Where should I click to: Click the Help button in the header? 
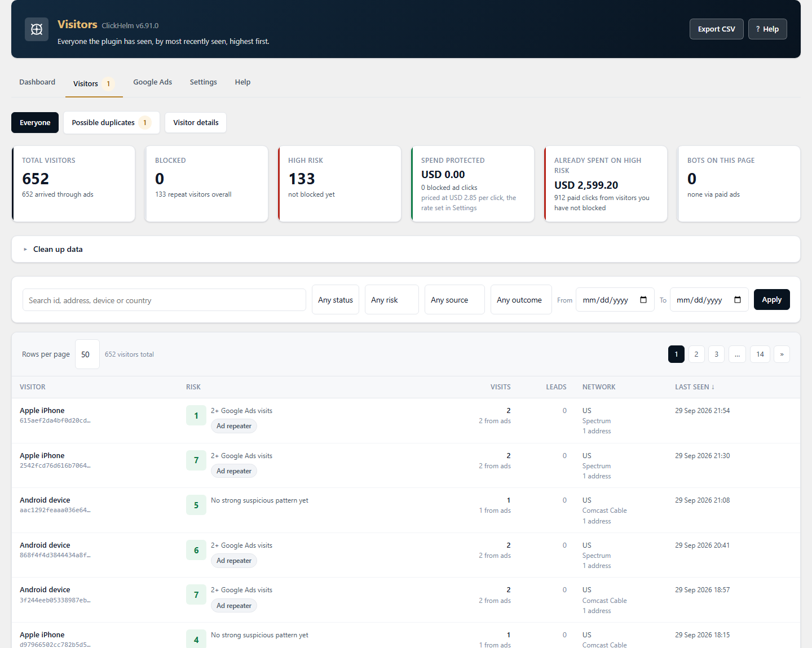click(x=767, y=29)
